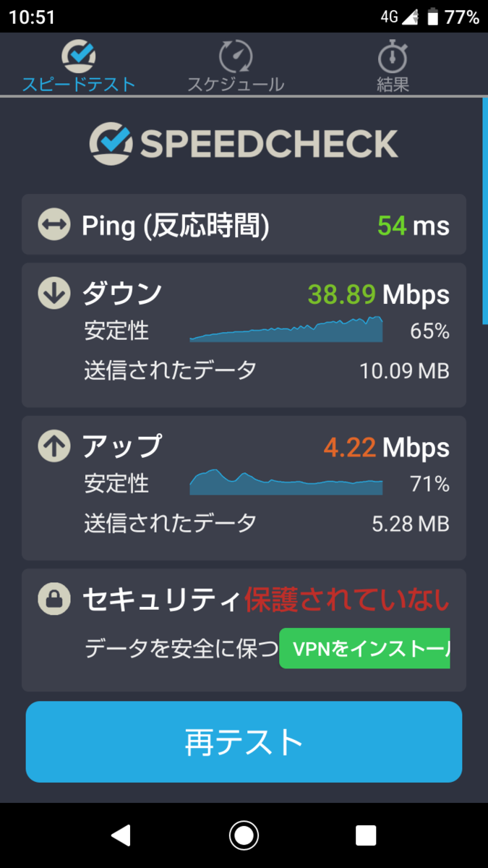Viewport: 488px width, 868px height.
Task: Click the upload stability graph
Action: (285, 480)
